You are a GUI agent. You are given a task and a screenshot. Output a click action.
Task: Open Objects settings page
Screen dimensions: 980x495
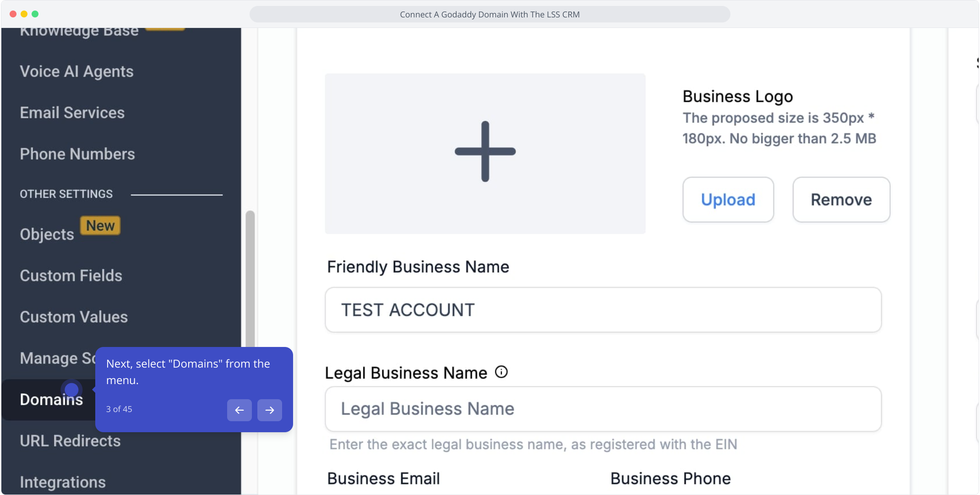47,234
